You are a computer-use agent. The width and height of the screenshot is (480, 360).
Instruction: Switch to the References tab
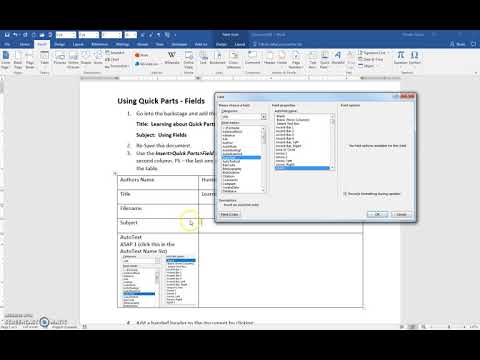coord(100,44)
